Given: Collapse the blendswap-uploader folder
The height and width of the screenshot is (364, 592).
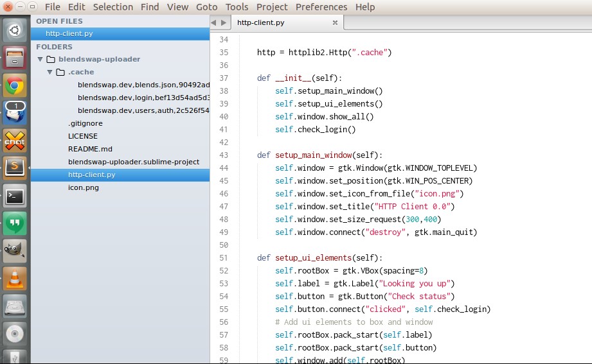Looking at the screenshot, I should pyautogui.click(x=40, y=59).
